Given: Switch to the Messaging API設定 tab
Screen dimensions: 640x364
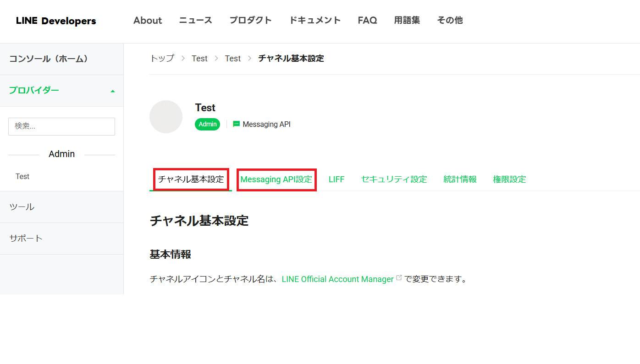Looking at the screenshot, I should pos(276,179).
